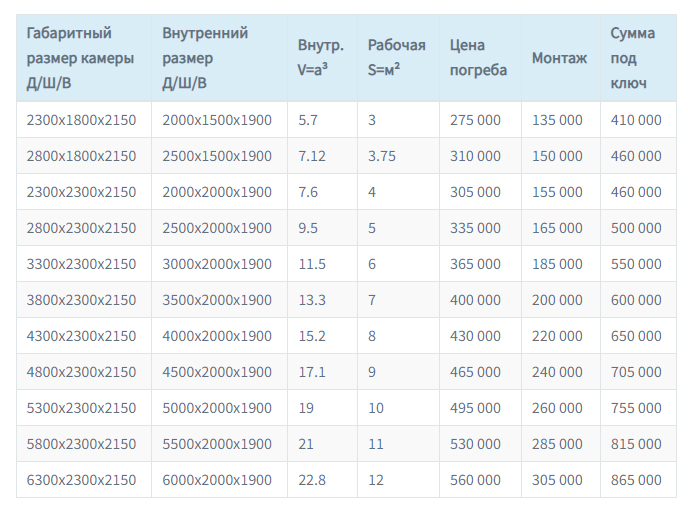Select the cell '2500x1500x1900'
Image resolution: width=688 pixels, height=510 pixels.
click(x=219, y=156)
